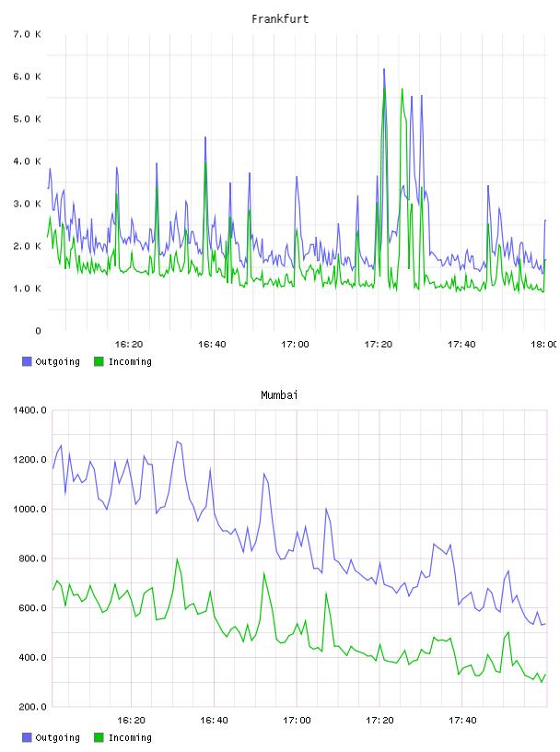
Task: Click the 17:00 time label in Mumbai chart
Action: pyautogui.click(x=297, y=721)
